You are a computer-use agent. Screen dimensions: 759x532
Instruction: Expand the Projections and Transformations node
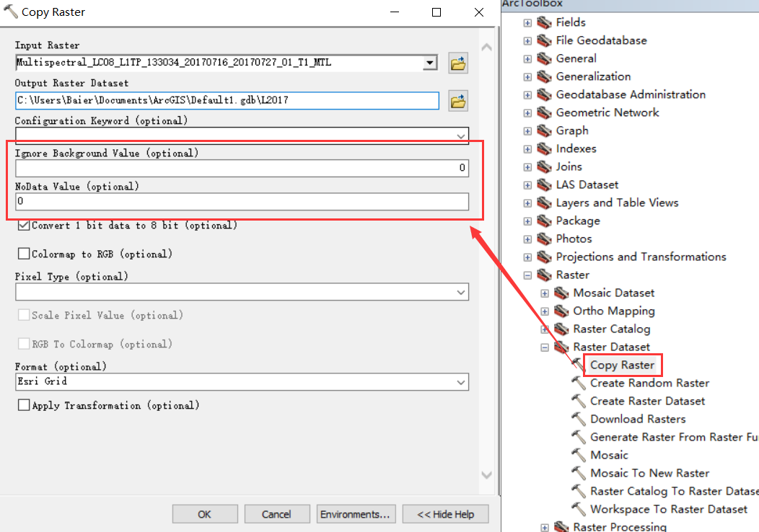[527, 257]
